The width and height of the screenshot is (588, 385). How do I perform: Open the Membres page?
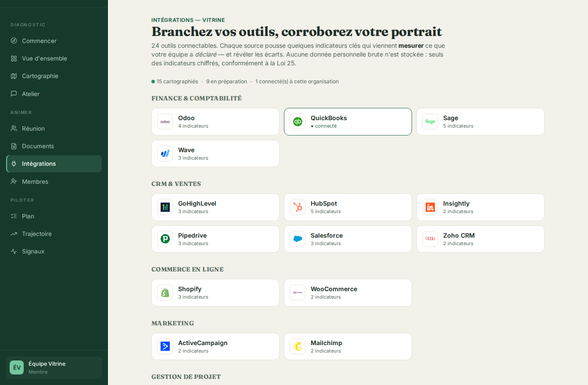[x=54, y=182]
